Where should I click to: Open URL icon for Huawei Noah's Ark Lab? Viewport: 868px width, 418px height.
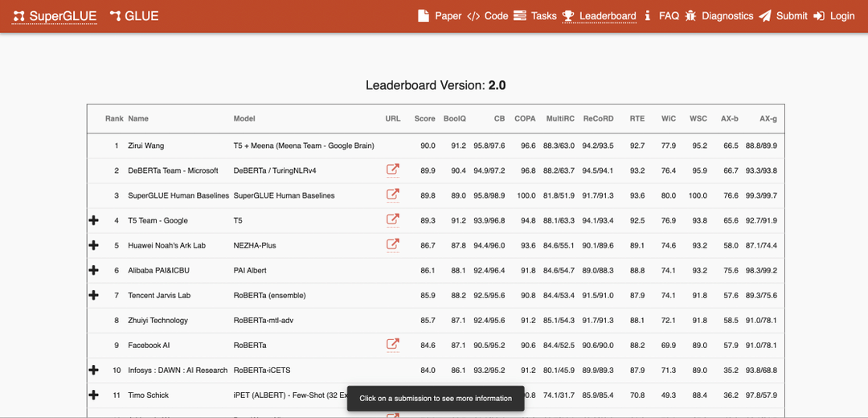click(392, 244)
